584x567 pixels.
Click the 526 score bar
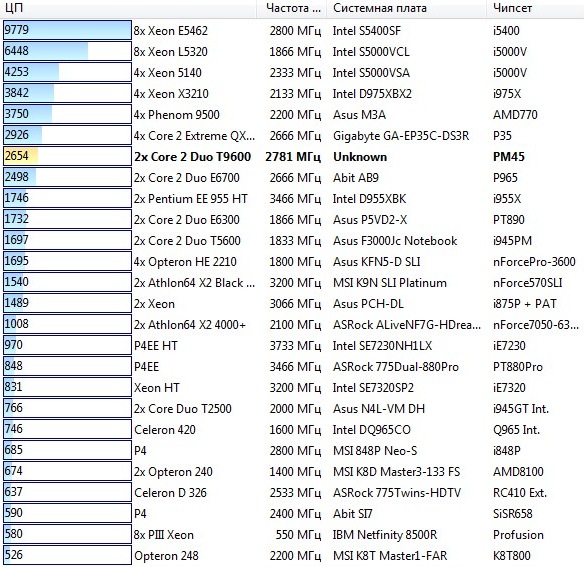click(67, 555)
